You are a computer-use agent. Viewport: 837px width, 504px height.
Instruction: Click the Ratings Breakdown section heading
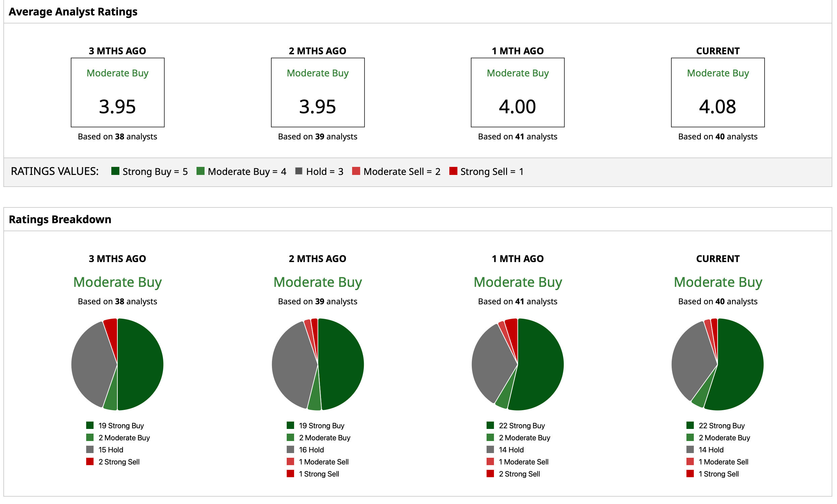click(60, 219)
